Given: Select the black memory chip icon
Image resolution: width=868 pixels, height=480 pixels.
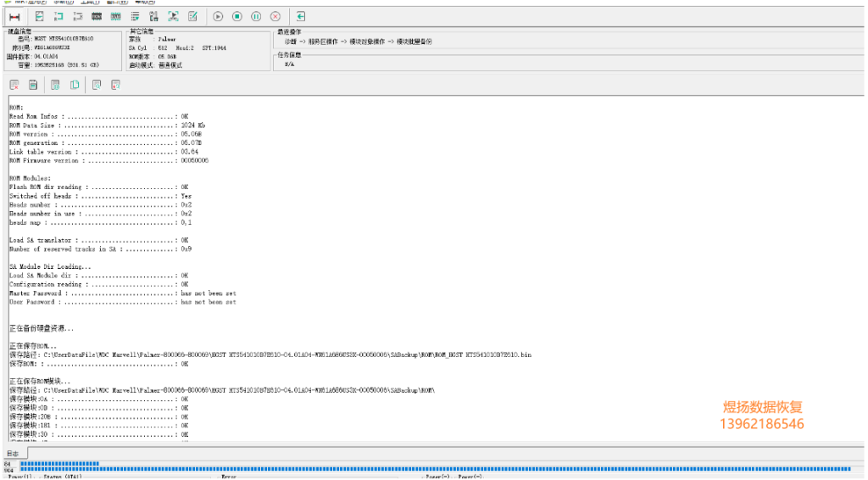Looking at the screenshot, I should click(x=97, y=17).
